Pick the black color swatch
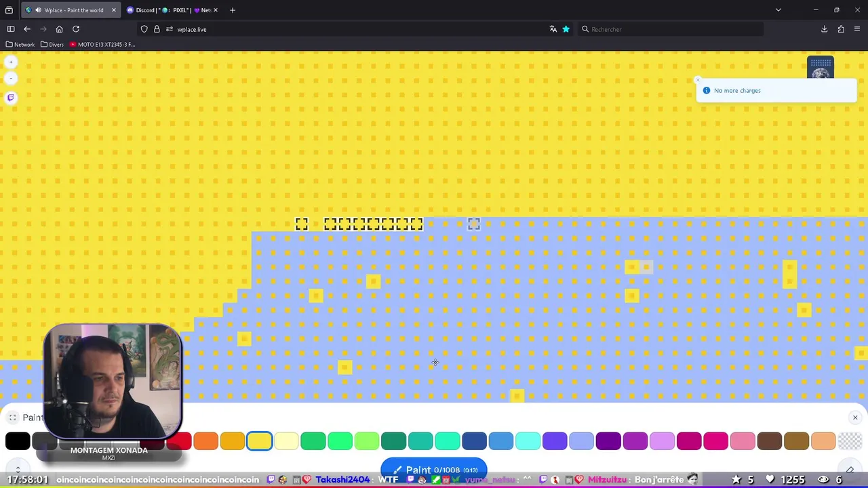This screenshot has width=868, height=488. click(x=18, y=441)
